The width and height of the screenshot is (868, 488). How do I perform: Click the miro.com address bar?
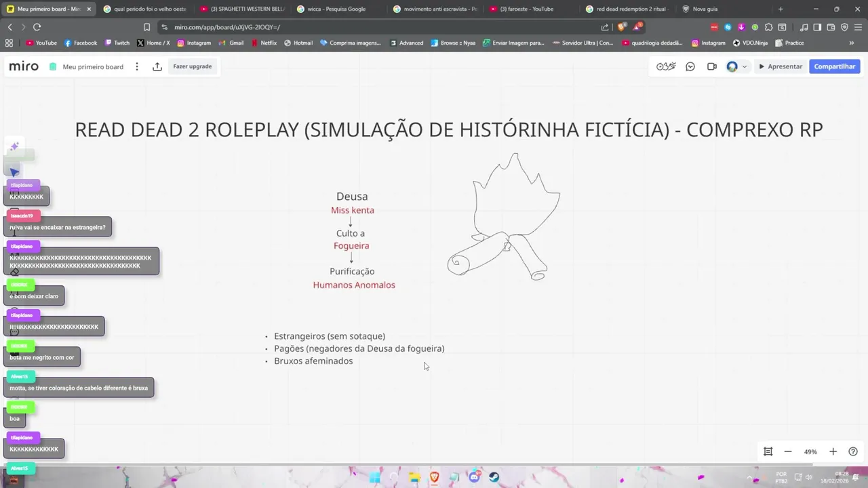click(x=380, y=27)
